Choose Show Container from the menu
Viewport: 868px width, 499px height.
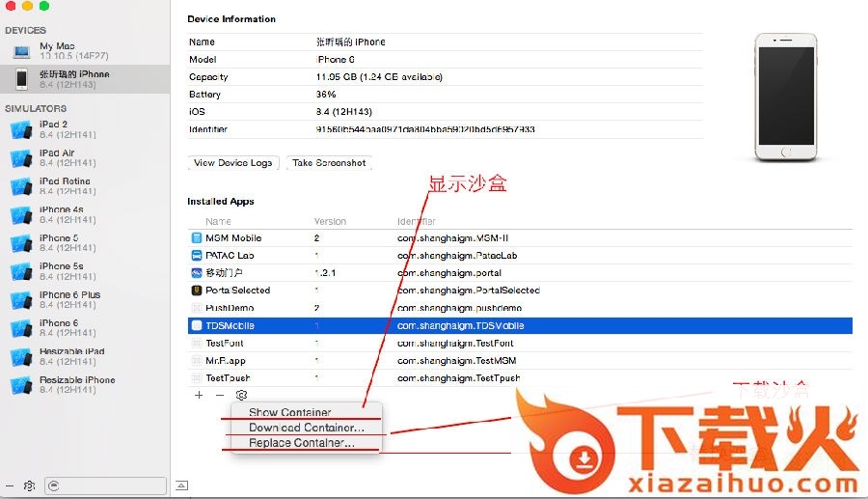[290, 412]
